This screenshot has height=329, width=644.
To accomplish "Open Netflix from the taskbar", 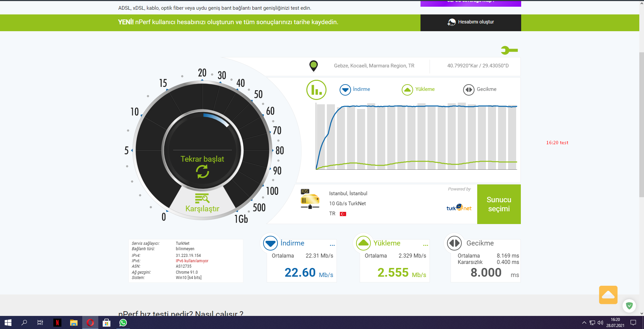I will pyautogui.click(x=57, y=323).
